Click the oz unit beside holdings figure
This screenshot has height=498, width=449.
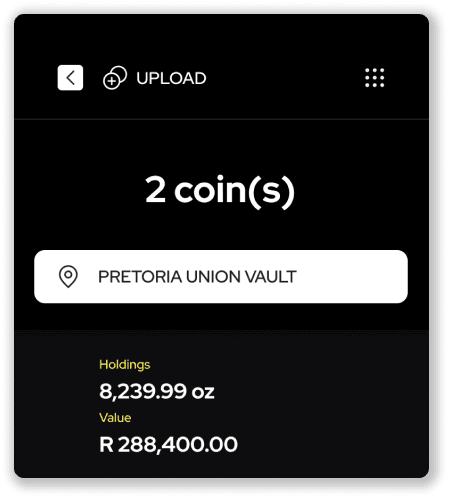pyautogui.click(x=203, y=392)
